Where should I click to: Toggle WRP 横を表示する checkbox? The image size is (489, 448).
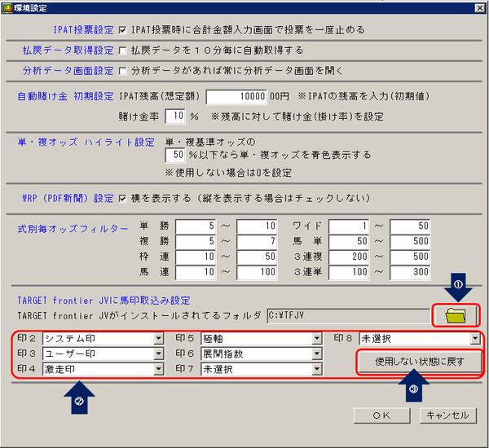tap(122, 199)
